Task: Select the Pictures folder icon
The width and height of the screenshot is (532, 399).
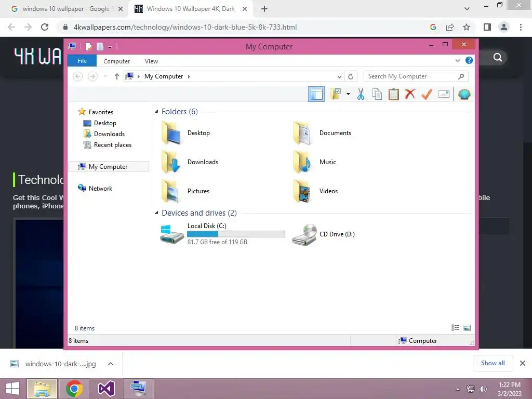Action: [x=171, y=191]
